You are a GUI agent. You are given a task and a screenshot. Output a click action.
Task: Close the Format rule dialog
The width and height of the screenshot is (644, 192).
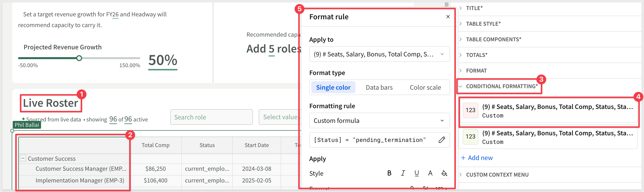coord(448,17)
